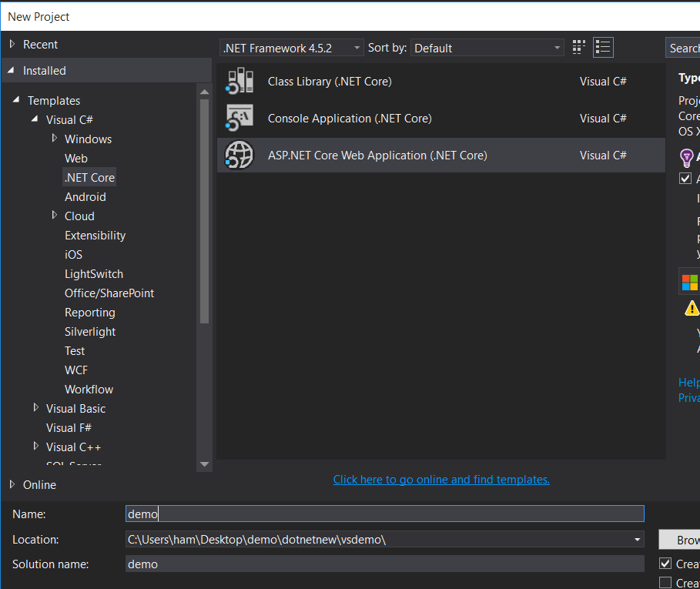Toggle the checkbox below the lightbulb

coord(685,178)
